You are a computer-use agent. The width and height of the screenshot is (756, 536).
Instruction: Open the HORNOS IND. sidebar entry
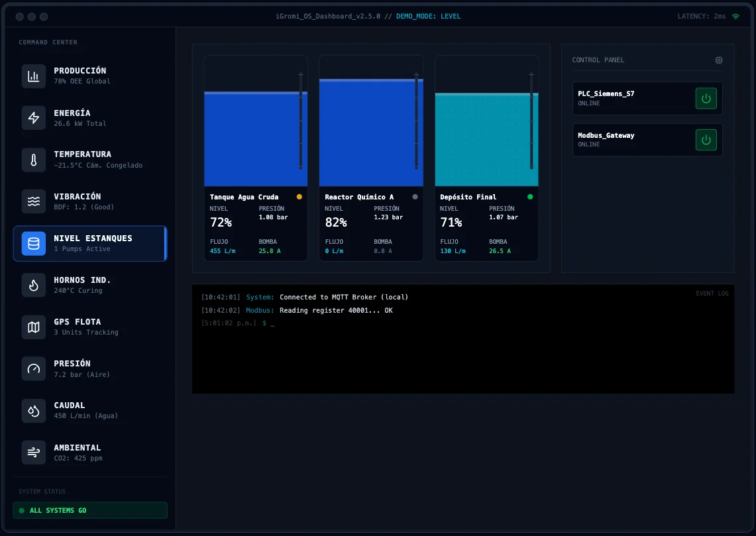[90, 286]
